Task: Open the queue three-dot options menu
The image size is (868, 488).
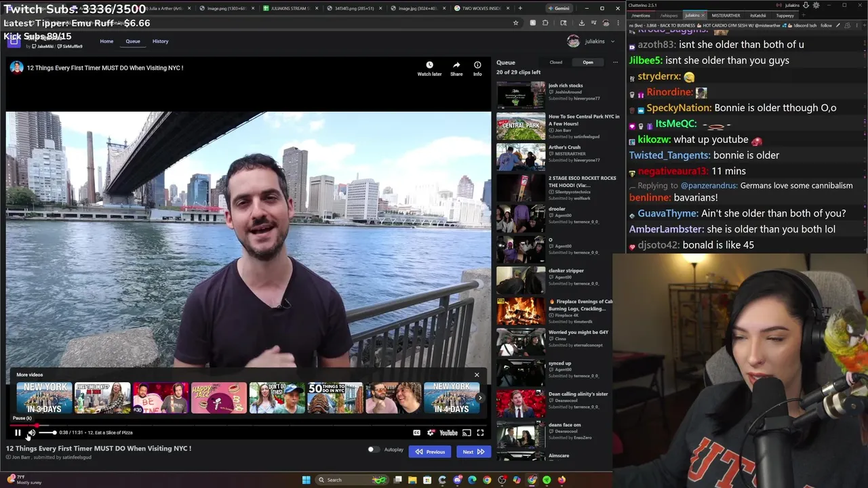Action: click(x=615, y=62)
